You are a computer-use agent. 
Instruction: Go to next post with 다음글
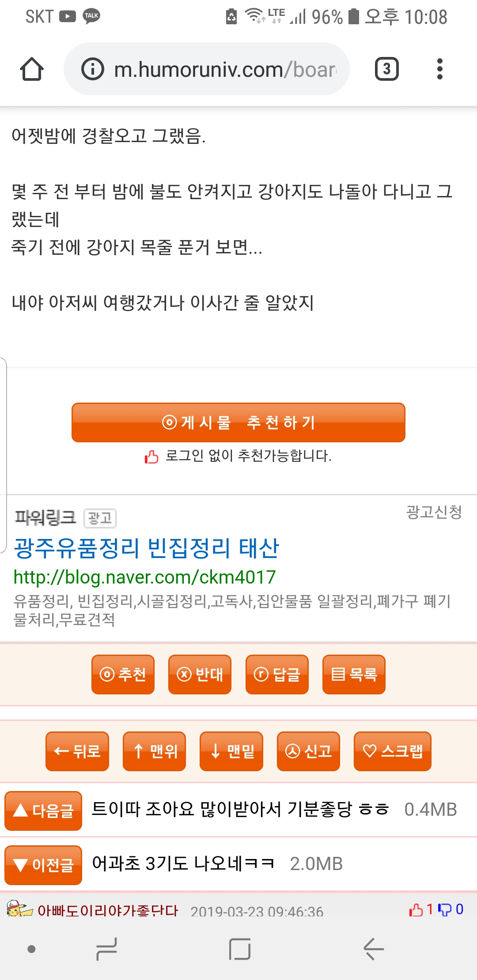[x=43, y=810]
